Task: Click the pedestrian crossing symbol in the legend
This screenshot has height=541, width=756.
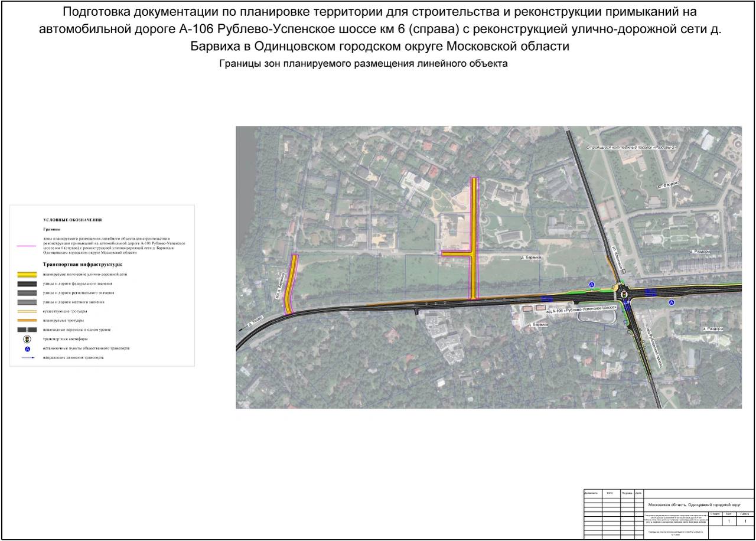Action: (x=27, y=330)
